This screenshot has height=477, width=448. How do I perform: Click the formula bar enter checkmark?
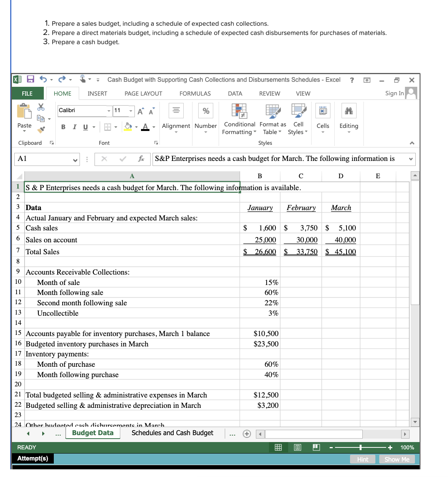click(123, 159)
